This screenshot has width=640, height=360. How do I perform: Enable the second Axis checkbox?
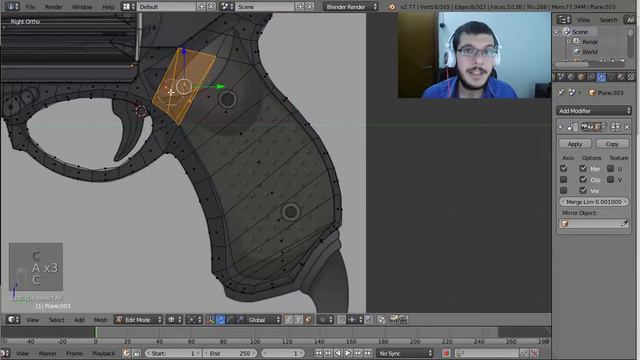pyautogui.click(x=564, y=180)
